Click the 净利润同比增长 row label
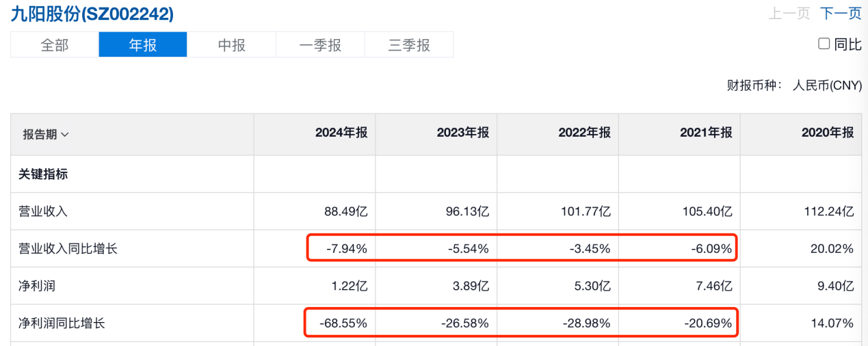This screenshot has height=346, width=868. (62, 323)
